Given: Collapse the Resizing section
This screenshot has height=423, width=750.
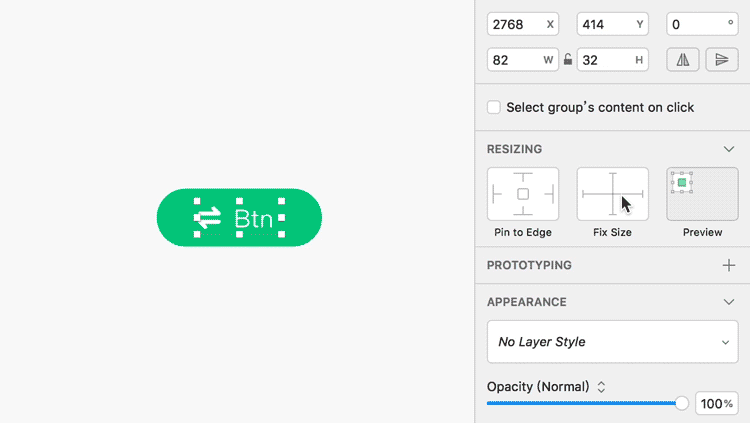Looking at the screenshot, I should [x=729, y=149].
